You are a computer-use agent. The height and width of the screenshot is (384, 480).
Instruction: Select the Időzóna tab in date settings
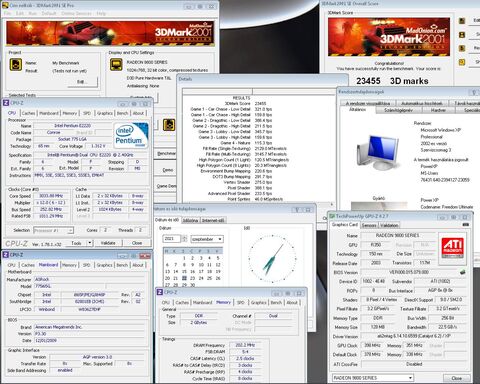tap(190, 220)
